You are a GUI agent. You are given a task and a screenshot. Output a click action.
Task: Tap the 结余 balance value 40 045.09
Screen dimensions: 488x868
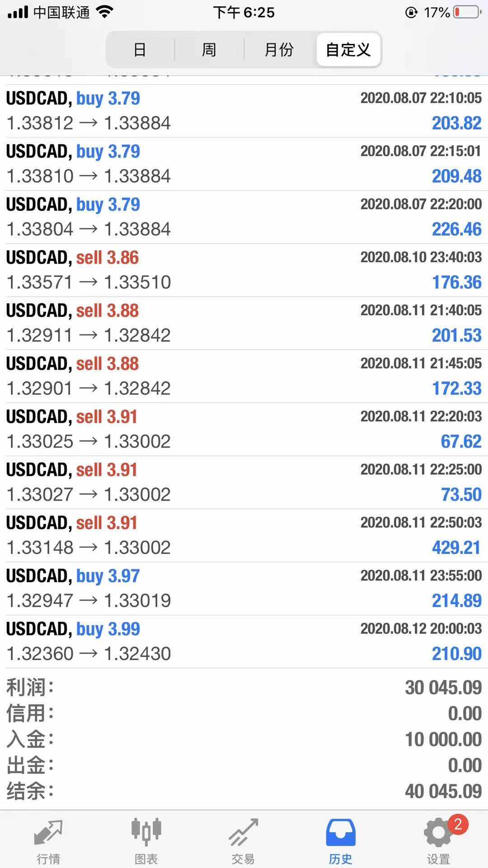tap(443, 792)
